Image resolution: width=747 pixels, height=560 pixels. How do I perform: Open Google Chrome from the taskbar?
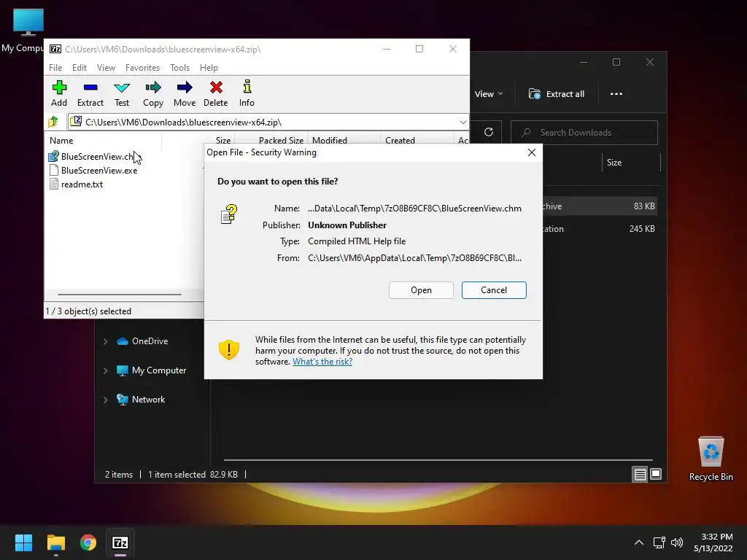click(88, 542)
